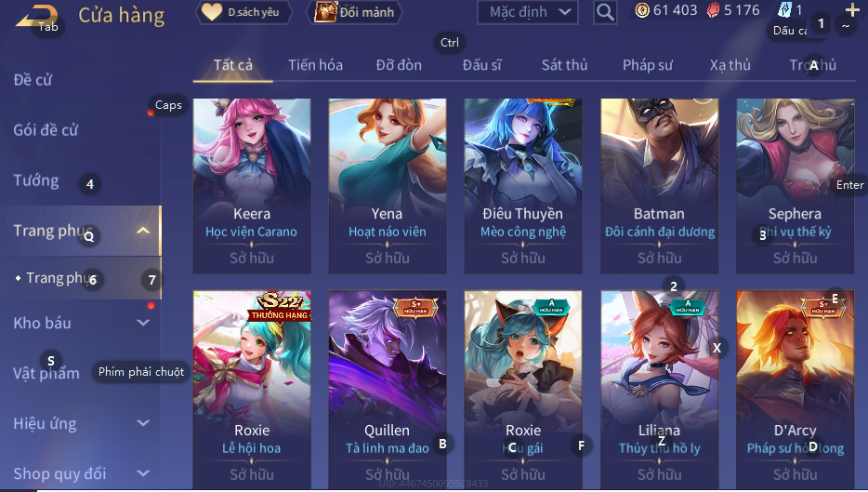Viewport: 868px width, 492px height.
Task: Click the plus icon to add currency
Action: (x=852, y=10)
